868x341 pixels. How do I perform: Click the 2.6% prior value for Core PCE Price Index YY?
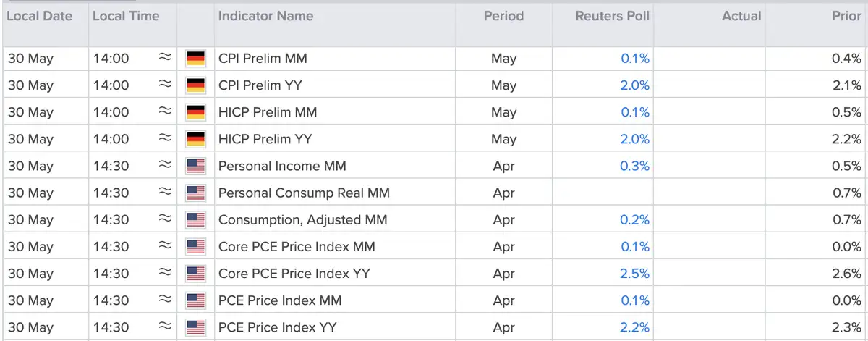847,274
